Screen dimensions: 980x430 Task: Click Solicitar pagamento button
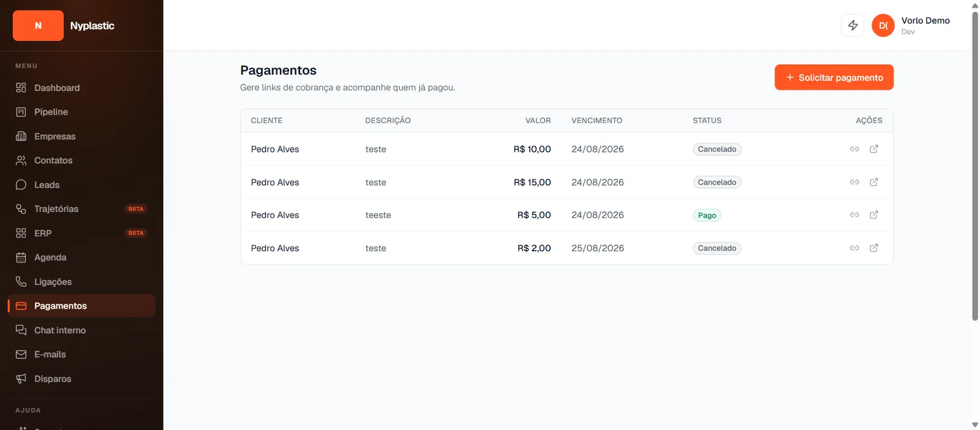(834, 77)
